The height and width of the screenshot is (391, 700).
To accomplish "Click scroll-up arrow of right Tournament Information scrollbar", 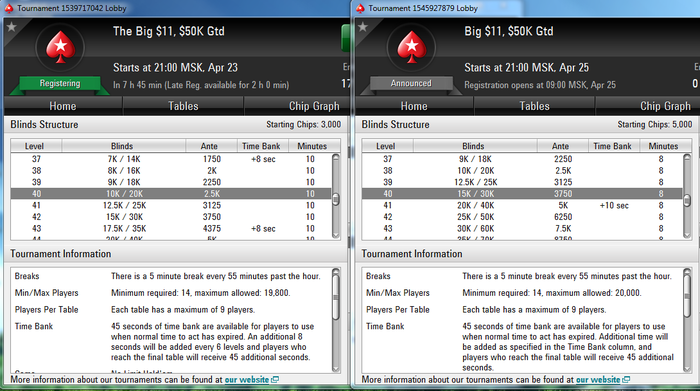I will point(687,271).
